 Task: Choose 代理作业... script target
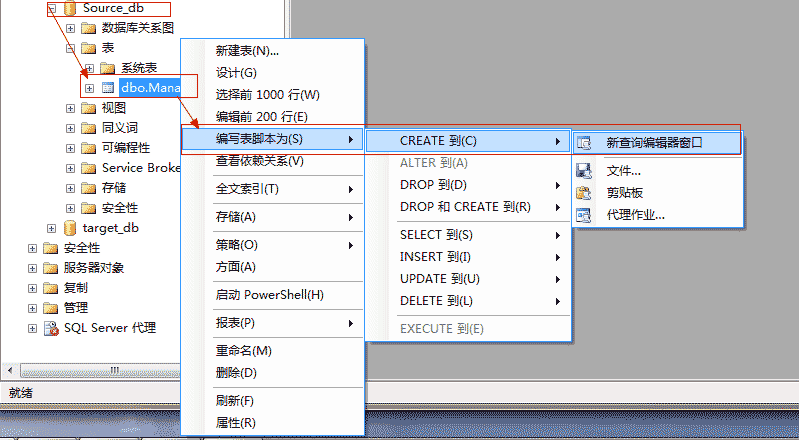657,215
